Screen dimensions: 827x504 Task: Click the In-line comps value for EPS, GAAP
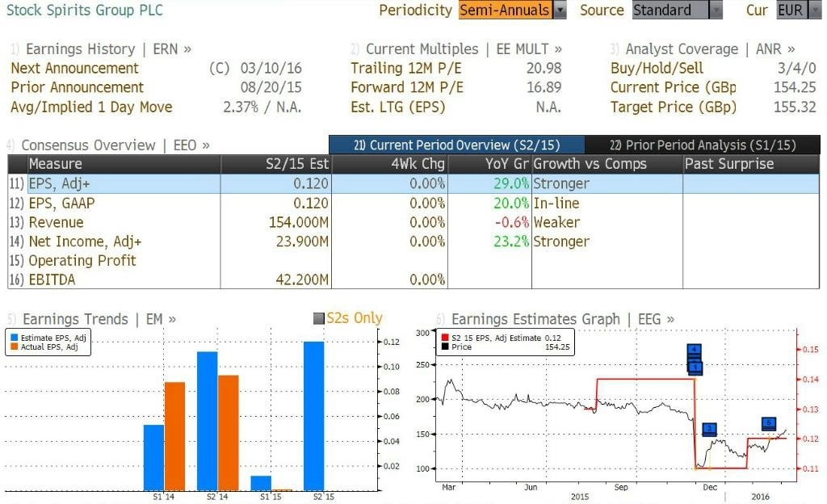(x=556, y=203)
